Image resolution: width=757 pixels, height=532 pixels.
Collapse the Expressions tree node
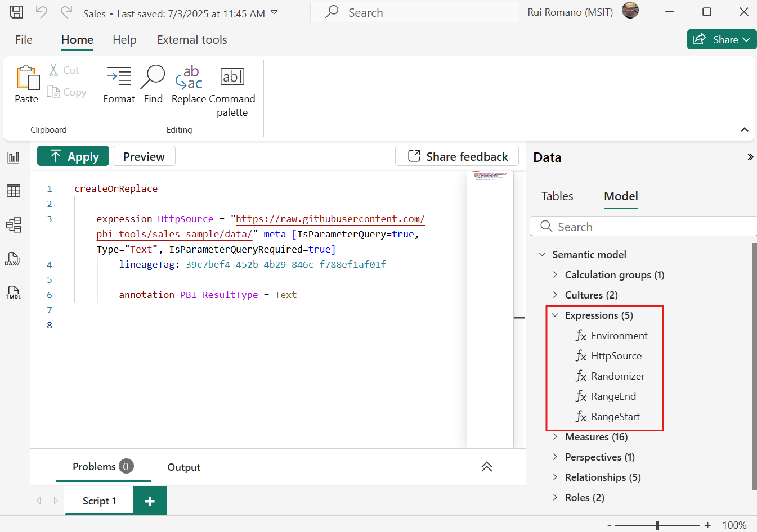[555, 315]
